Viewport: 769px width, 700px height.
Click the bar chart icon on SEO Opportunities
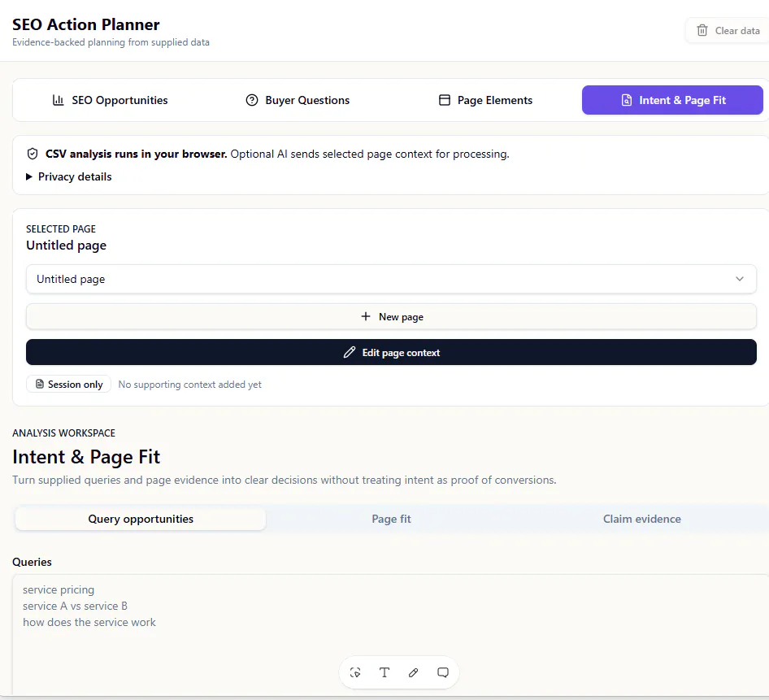point(59,100)
